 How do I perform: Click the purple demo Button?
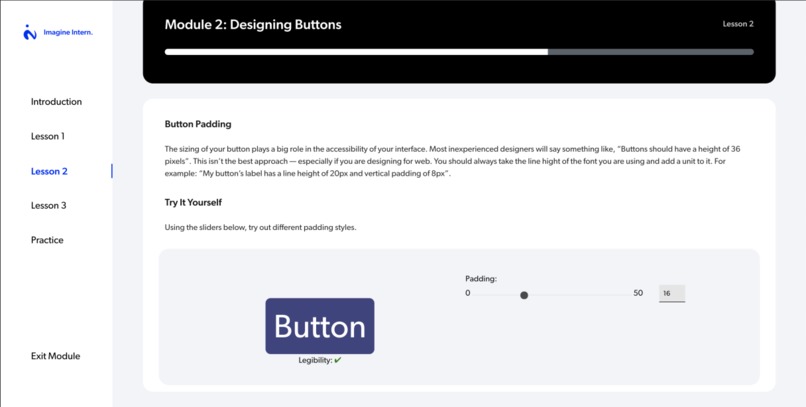pyautogui.click(x=320, y=326)
